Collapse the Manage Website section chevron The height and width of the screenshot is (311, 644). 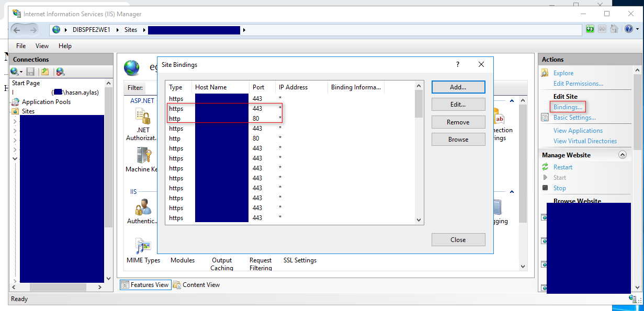(x=622, y=155)
